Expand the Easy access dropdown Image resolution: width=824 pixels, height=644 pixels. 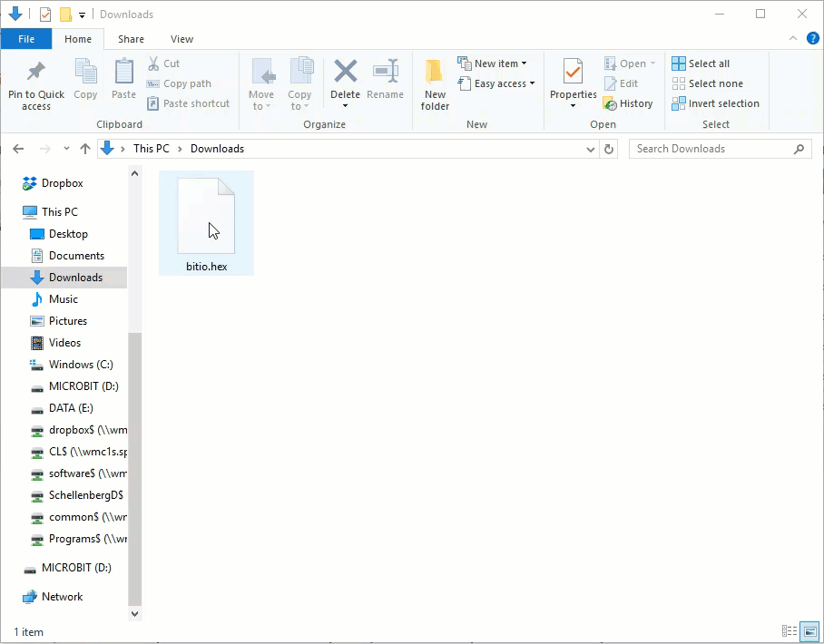(498, 83)
